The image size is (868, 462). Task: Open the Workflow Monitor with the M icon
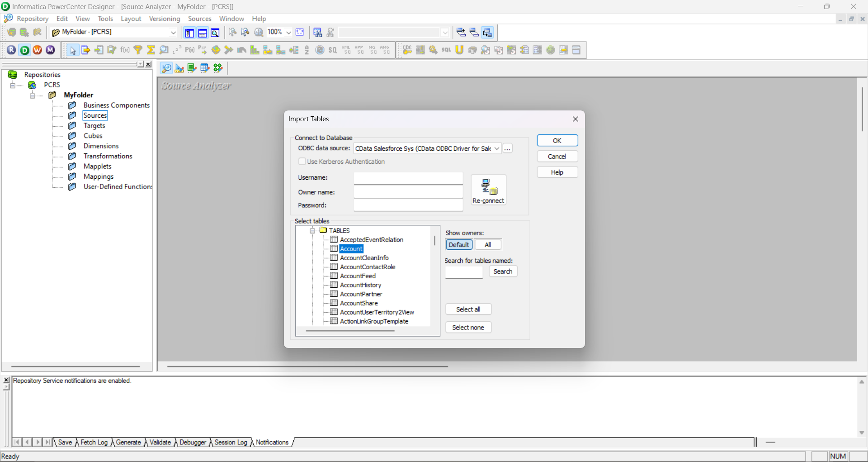point(50,50)
